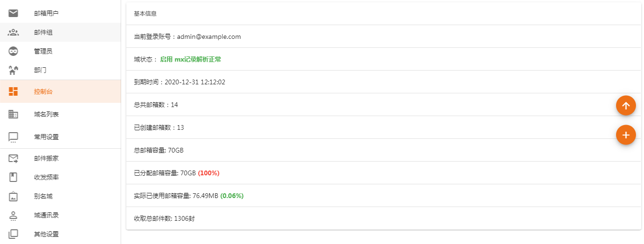Click the building icon for 域名列表
This screenshot has height=244, width=644.
pyautogui.click(x=13, y=114)
